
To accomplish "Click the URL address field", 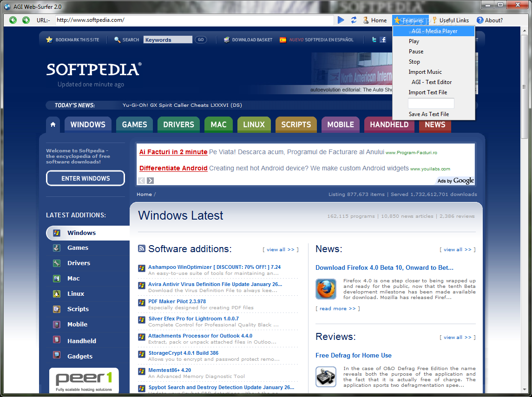I will [194, 20].
